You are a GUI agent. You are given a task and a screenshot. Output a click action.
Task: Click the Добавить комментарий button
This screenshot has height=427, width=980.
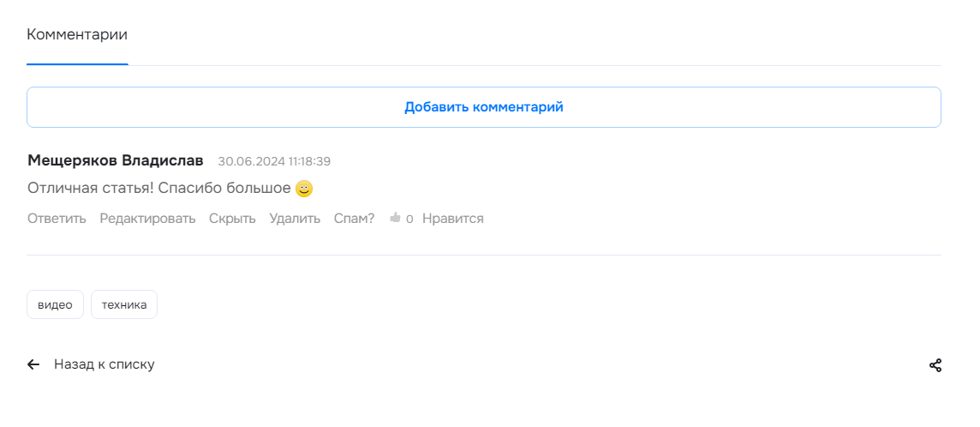pos(484,107)
